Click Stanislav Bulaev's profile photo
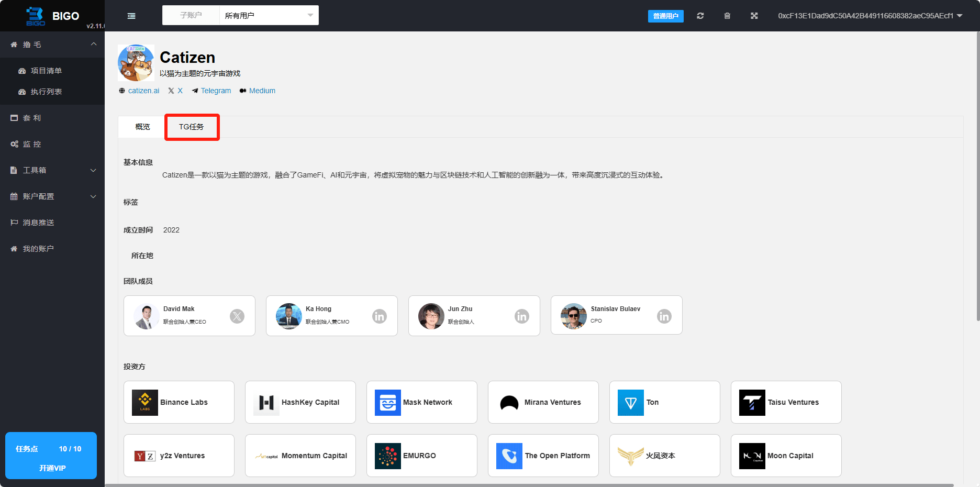Screen dimensions: 980x487 click(x=574, y=316)
